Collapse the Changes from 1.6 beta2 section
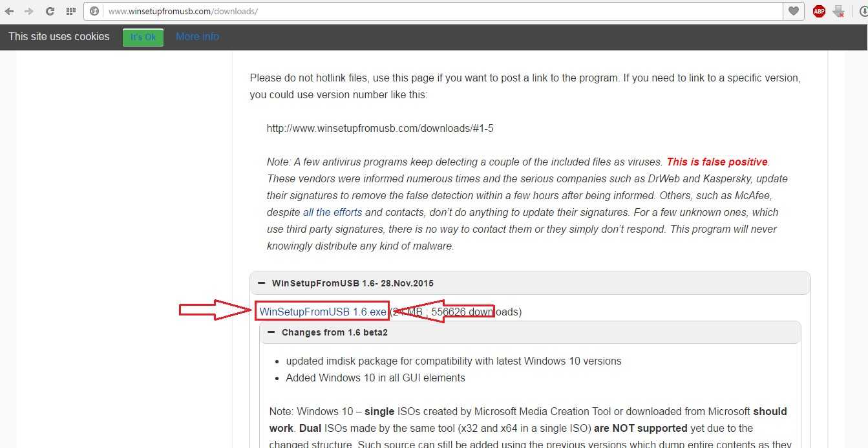The image size is (868, 448). (530, 332)
